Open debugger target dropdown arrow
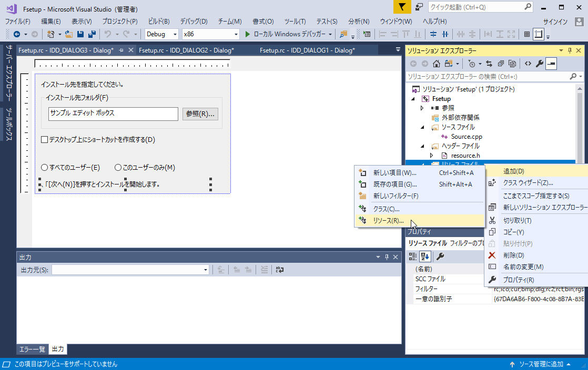 pos(330,34)
